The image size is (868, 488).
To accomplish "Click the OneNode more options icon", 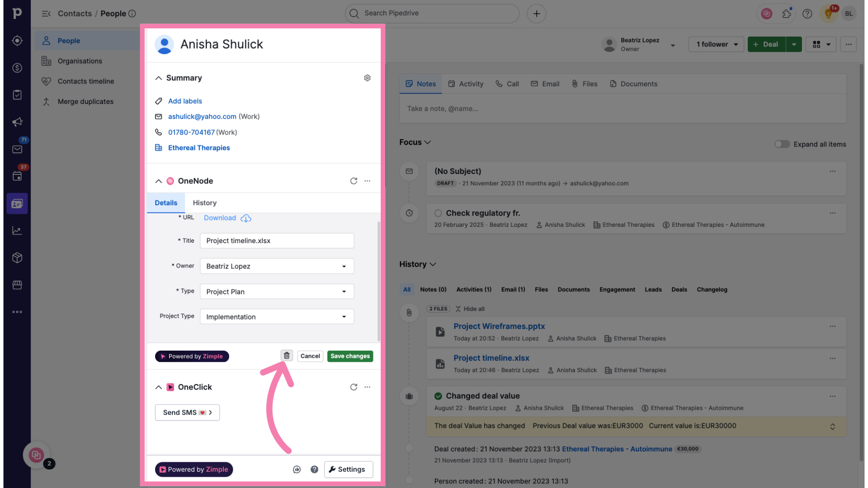I will tap(367, 181).
